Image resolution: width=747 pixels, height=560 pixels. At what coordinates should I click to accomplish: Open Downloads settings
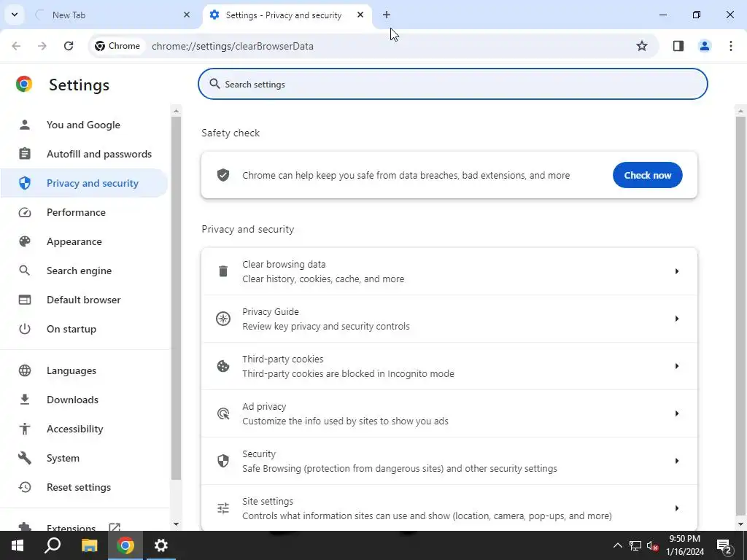(85, 400)
